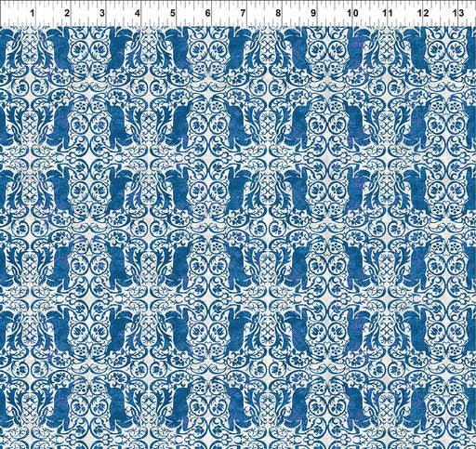Image resolution: width=476 pixels, height=449 pixels.
Task: Select the ruler mark labeled 2
Action: [67, 13]
